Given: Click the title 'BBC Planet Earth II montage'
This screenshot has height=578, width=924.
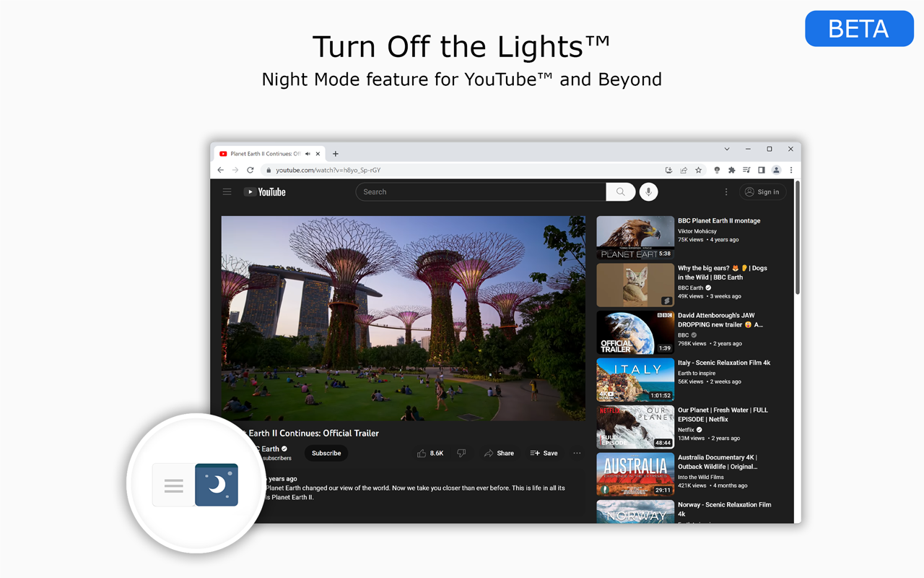Looking at the screenshot, I should coord(719,221).
